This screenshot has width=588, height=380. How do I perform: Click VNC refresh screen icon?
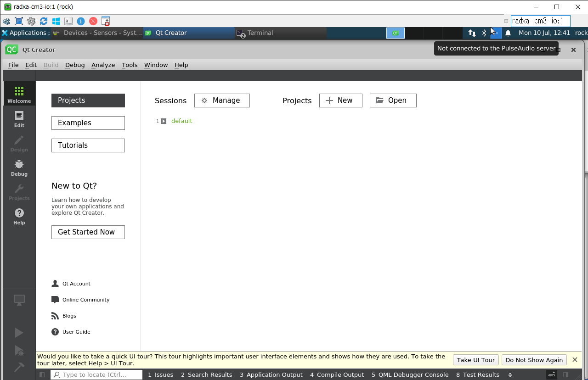44,21
